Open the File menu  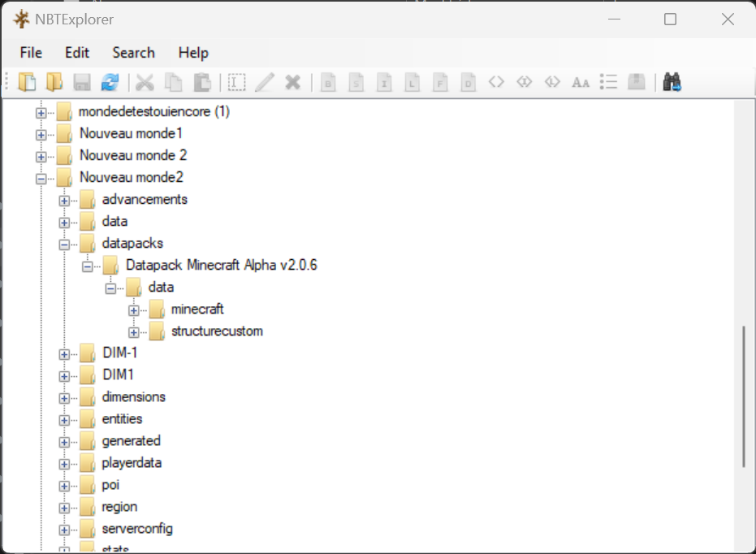click(31, 53)
